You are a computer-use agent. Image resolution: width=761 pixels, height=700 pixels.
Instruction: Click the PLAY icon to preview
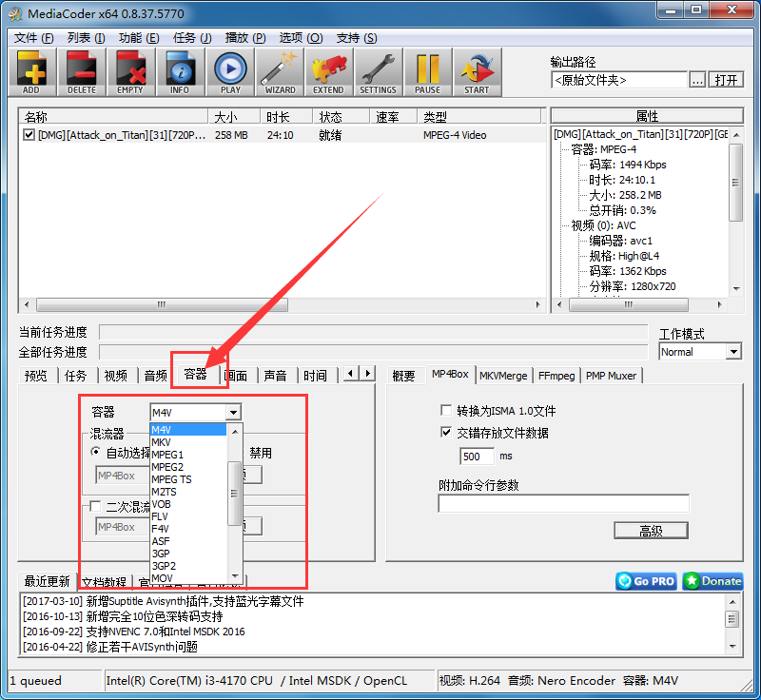229,71
